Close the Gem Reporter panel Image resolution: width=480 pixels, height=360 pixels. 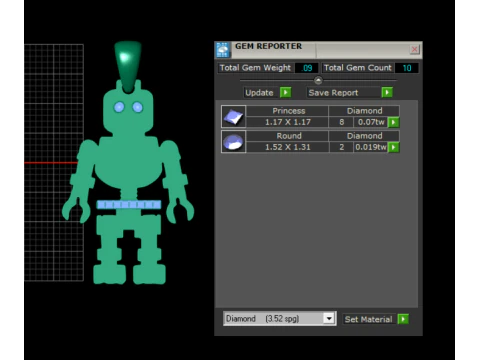pyautogui.click(x=414, y=50)
